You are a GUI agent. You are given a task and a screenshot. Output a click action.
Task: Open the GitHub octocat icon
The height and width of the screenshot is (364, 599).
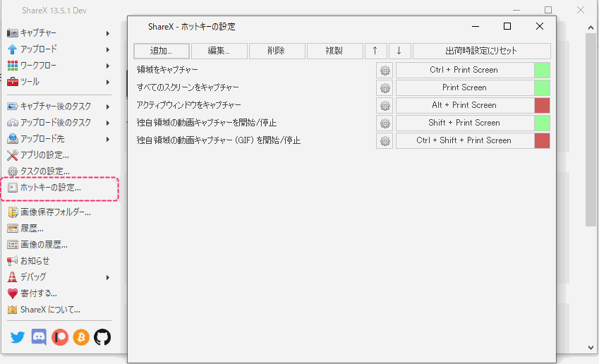pyautogui.click(x=102, y=337)
